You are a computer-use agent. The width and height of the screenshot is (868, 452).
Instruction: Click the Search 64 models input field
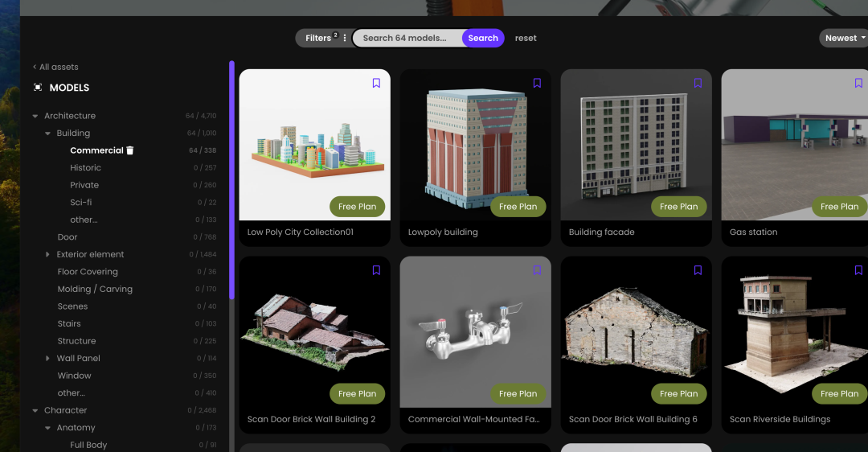point(407,38)
